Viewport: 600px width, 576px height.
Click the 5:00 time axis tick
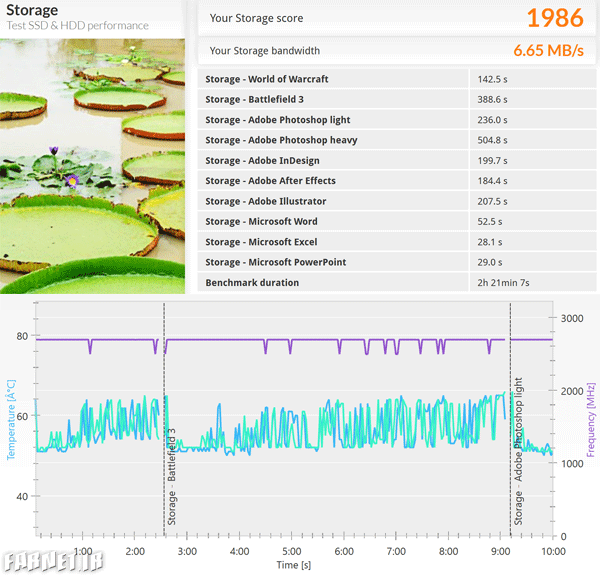[292, 552]
